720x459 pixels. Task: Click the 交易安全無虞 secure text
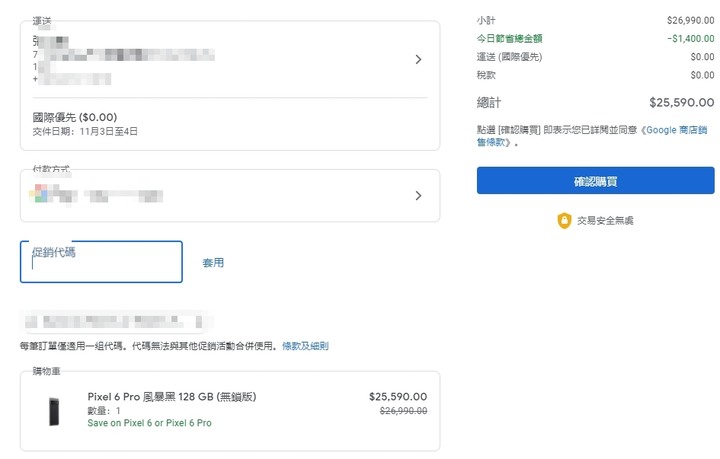(605, 221)
